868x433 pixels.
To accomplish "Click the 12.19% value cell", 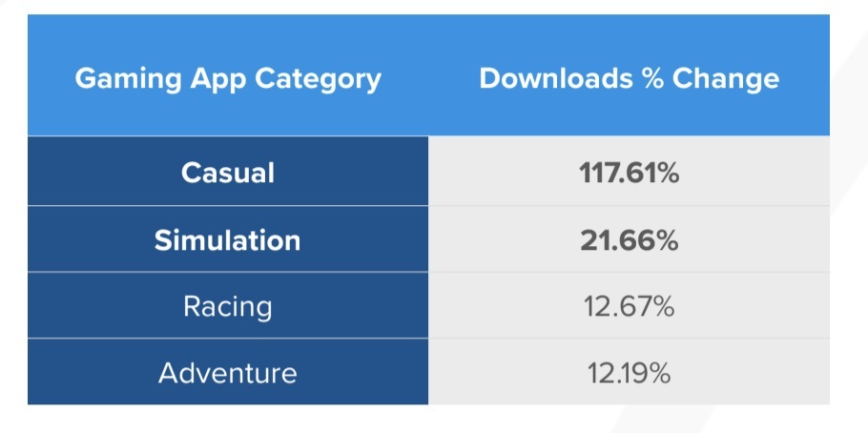I will (x=629, y=372).
